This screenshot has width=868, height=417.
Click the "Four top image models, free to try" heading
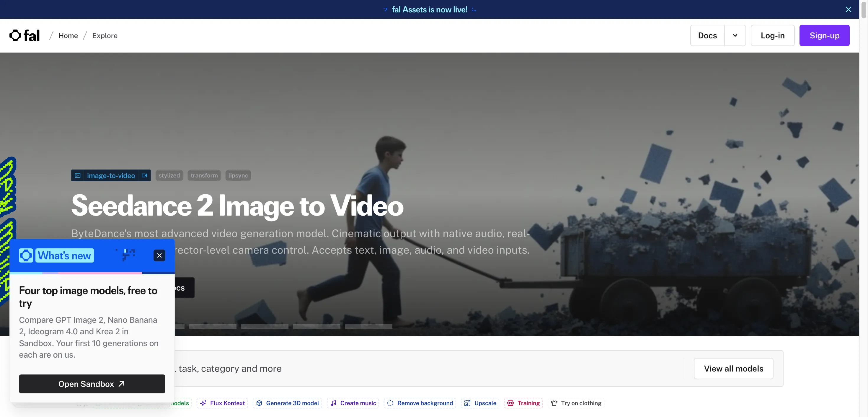pos(88,297)
